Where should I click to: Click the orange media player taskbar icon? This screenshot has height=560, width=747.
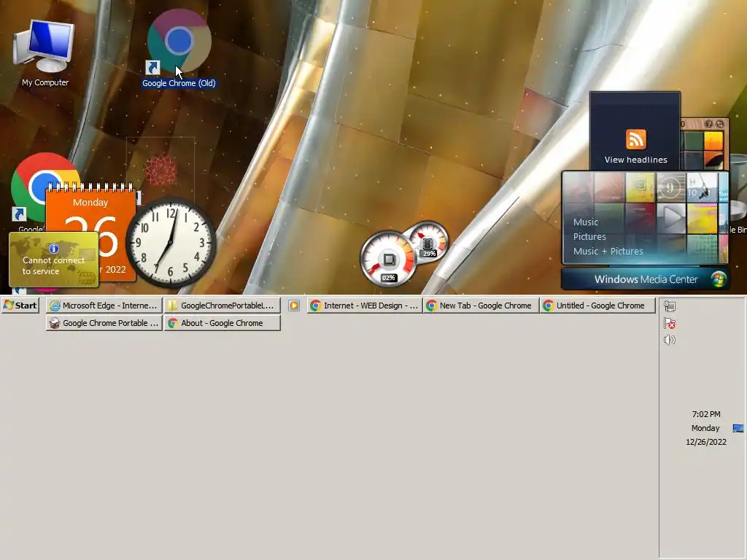point(294,306)
